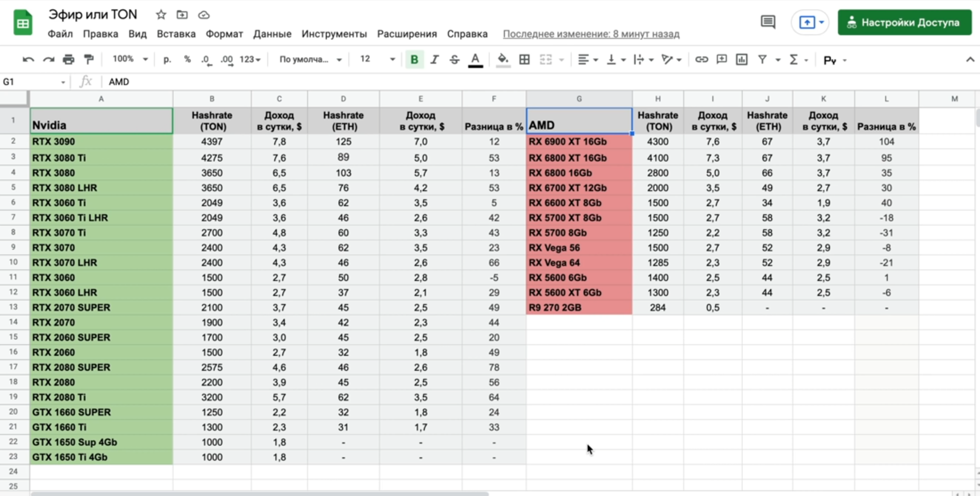Open the Формат menu

(224, 34)
